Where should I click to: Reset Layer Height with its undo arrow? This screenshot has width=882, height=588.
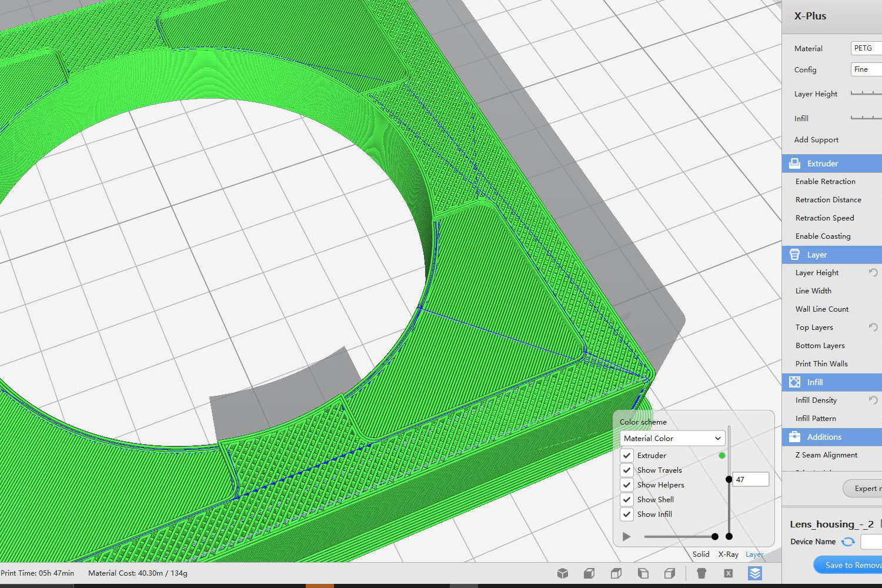tap(873, 273)
